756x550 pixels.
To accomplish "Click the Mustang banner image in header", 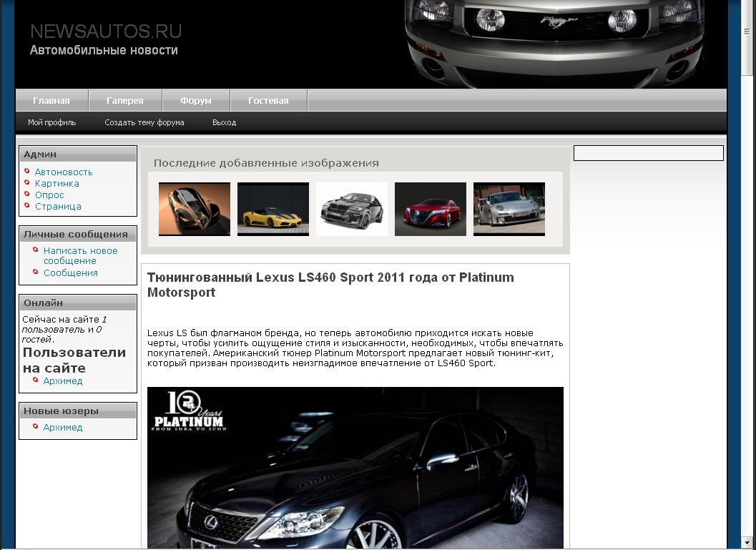I will coord(554,44).
